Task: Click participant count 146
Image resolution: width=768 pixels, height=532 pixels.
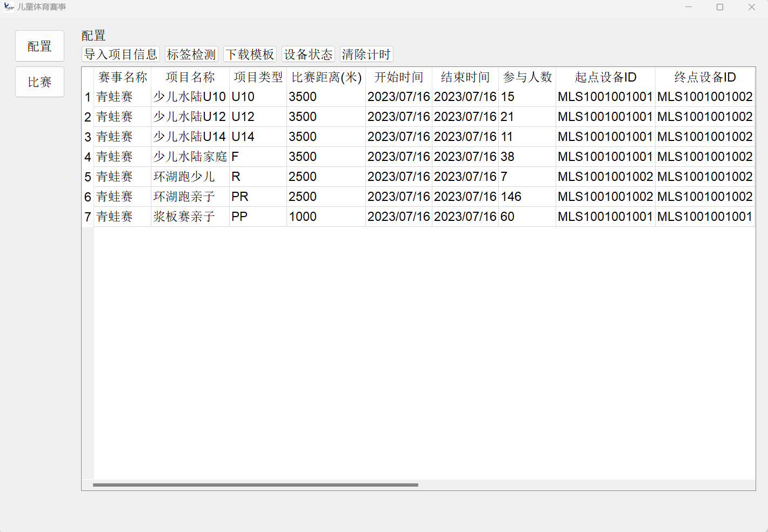Action: [x=527, y=197]
